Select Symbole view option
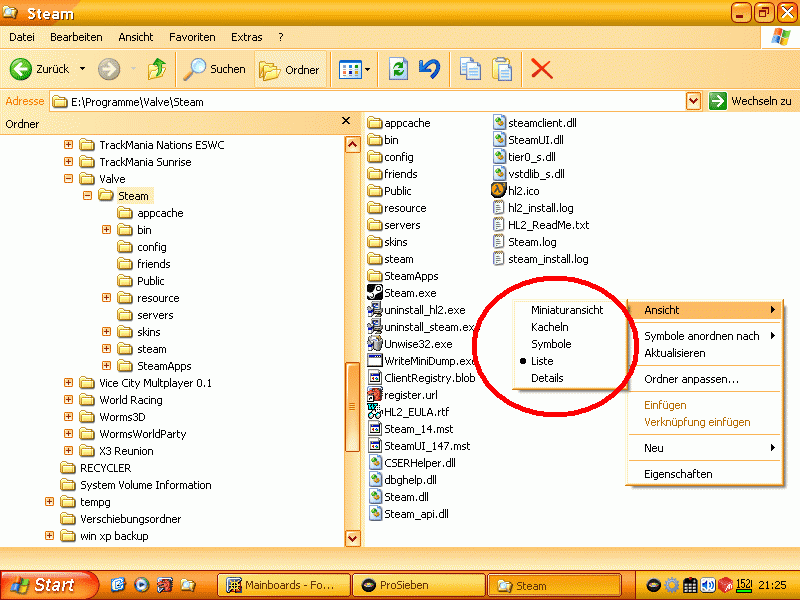800x600 pixels. point(551,344)
